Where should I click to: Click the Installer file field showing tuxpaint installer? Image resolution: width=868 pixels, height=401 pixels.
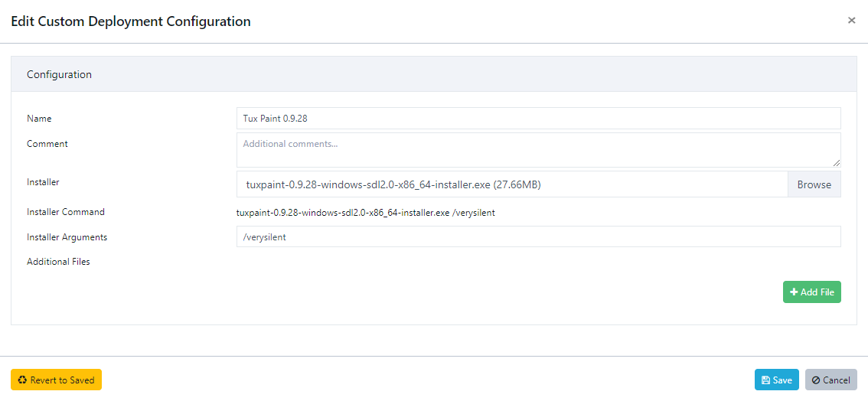512,184
